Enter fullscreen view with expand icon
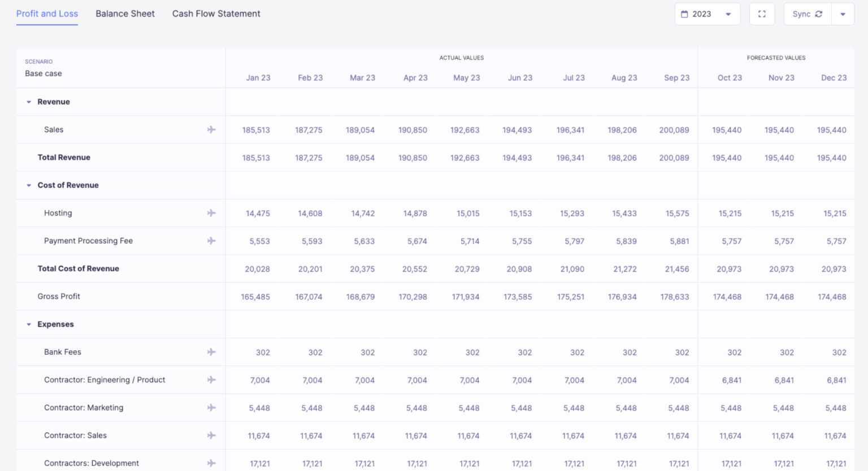Image resolution: width=868 pixels, height=471 pixels. click(x=762, y=14)
